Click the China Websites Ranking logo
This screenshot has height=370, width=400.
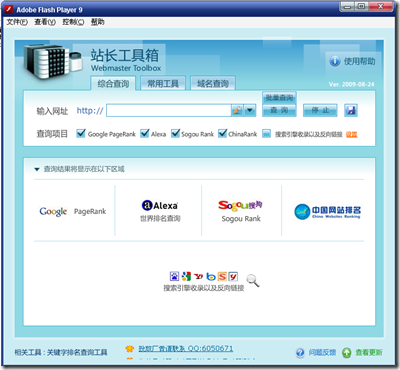click(x=327, y=212)
